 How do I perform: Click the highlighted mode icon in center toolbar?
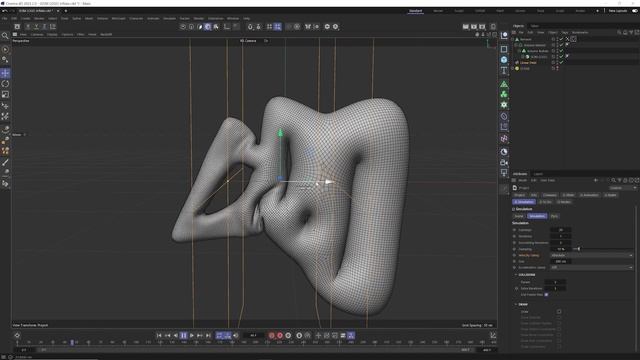[208, 27]
